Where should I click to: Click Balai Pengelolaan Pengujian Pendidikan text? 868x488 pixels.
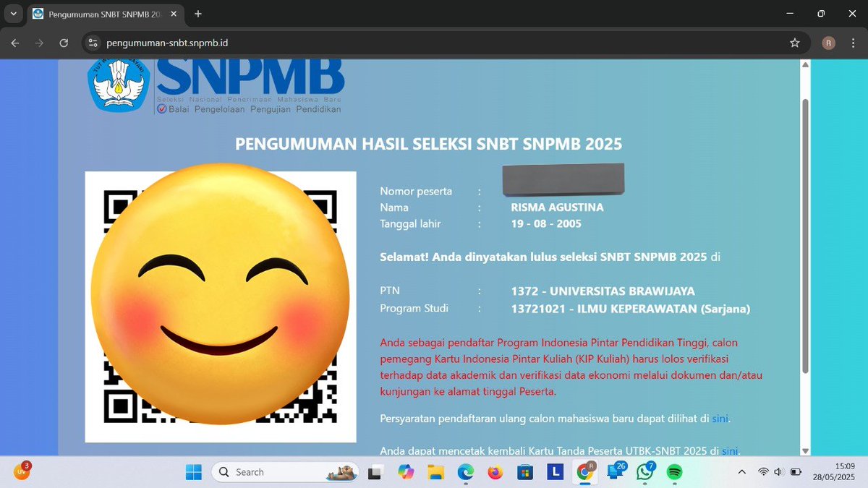coord(255,109)
